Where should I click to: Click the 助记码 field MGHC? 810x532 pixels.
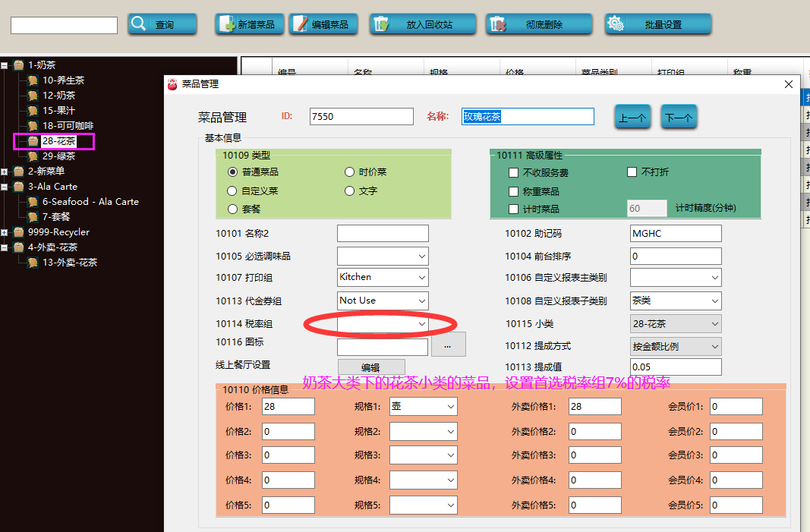click(x=676, y=234)
